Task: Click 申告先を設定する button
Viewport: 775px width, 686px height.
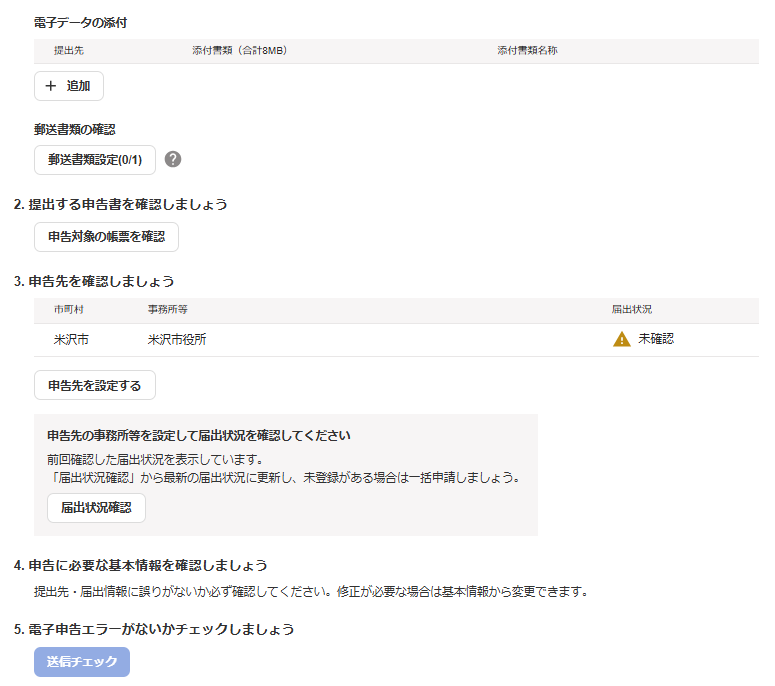Action: (x=95, y=385)
